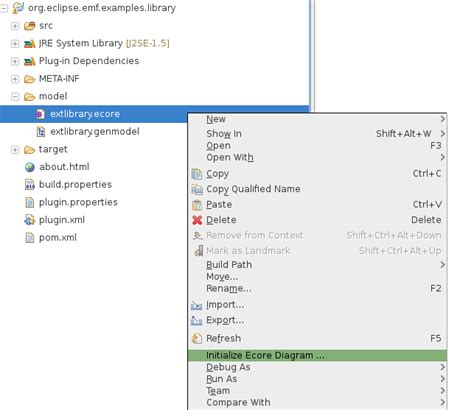Click the red Delete cross icon
Screen dimensions: 474x410
click(x=197, y=220)
